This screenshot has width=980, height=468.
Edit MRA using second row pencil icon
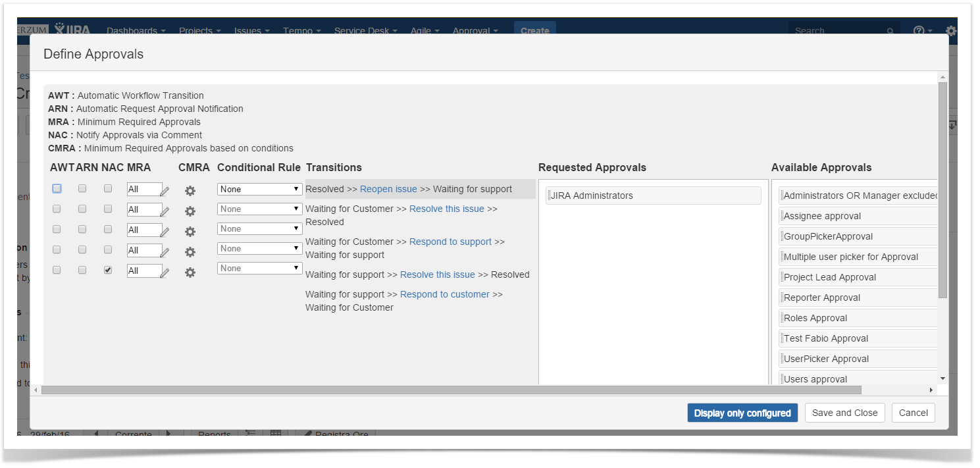[165, 211]
